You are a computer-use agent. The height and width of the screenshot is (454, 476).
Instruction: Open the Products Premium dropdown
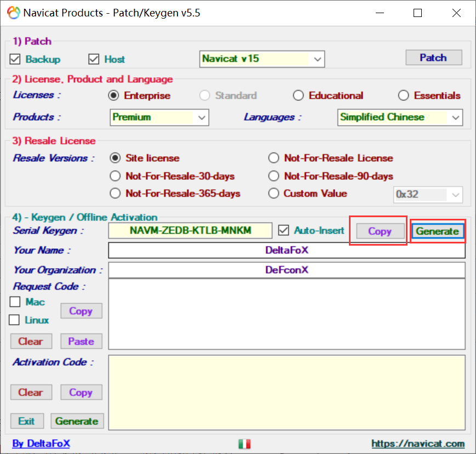click(159, 117)
